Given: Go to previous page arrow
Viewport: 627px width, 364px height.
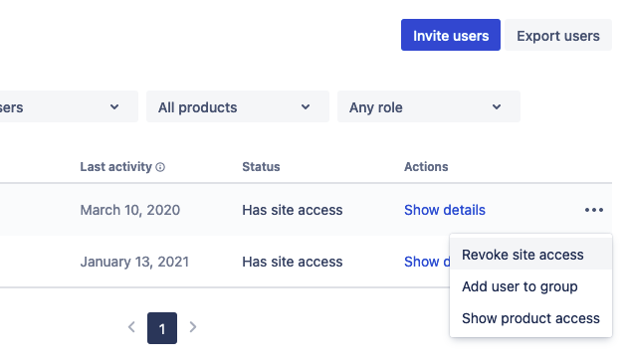Looking at the screenshot, I should (131, 327).
